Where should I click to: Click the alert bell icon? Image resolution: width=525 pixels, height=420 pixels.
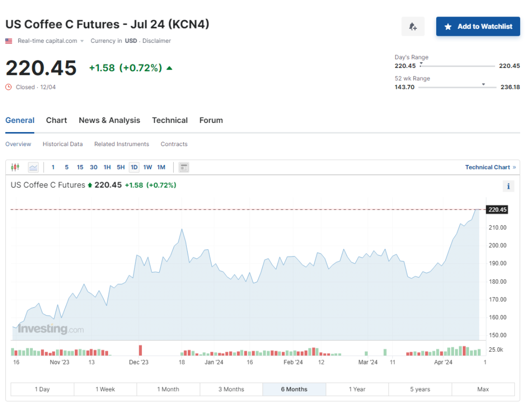point(413,27)
